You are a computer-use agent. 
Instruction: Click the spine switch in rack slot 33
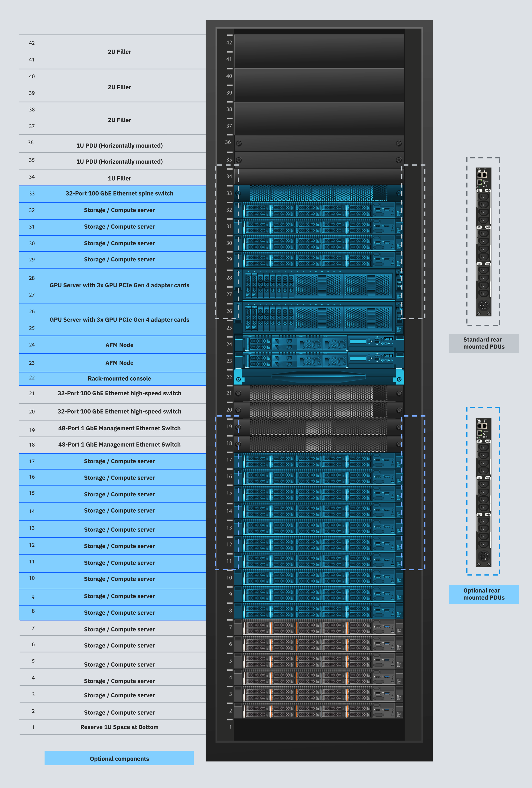point(319,193)
